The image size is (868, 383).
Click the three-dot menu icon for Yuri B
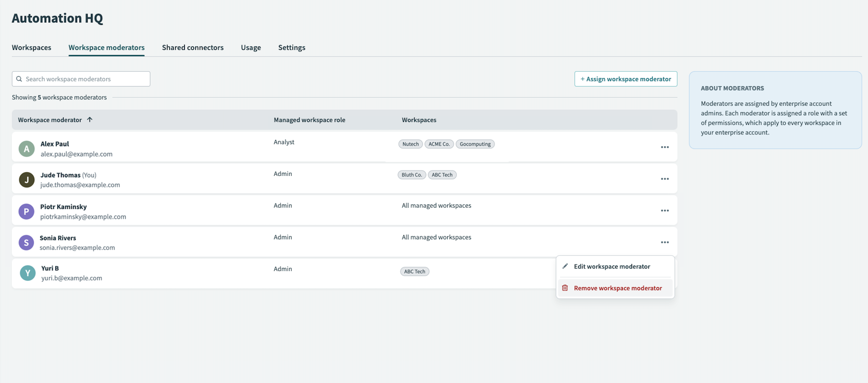point(665,272)
